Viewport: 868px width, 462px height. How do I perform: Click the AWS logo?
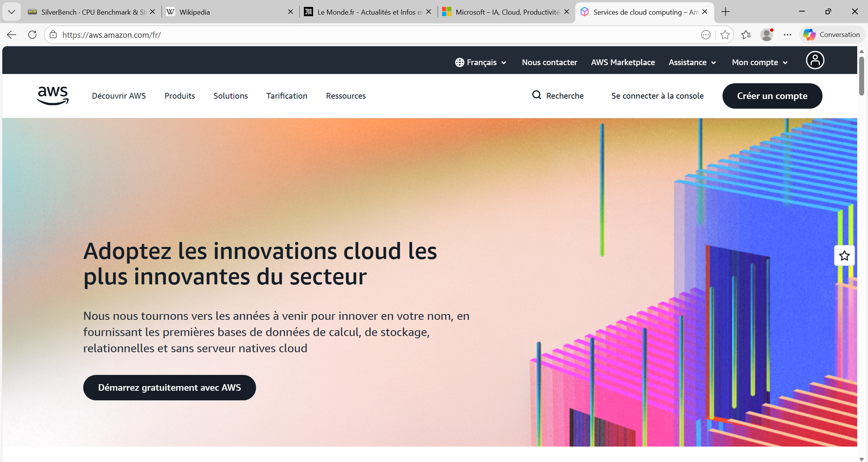[x=53, y=96]
